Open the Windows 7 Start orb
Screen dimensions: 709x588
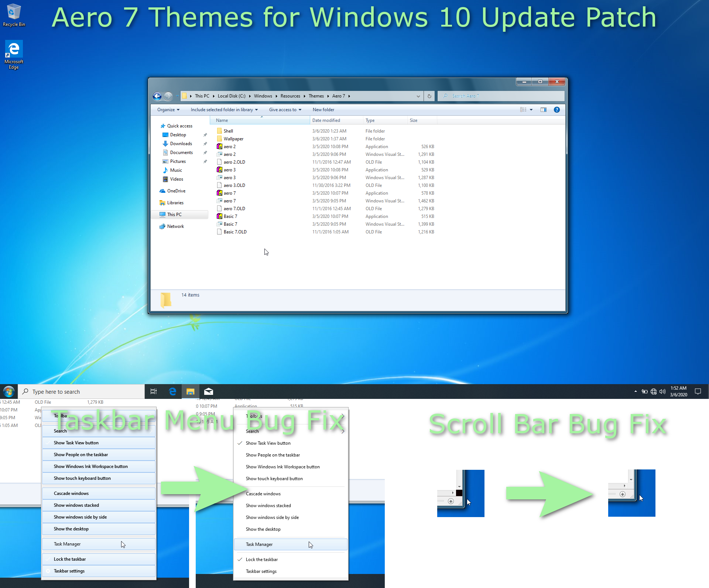8,392
